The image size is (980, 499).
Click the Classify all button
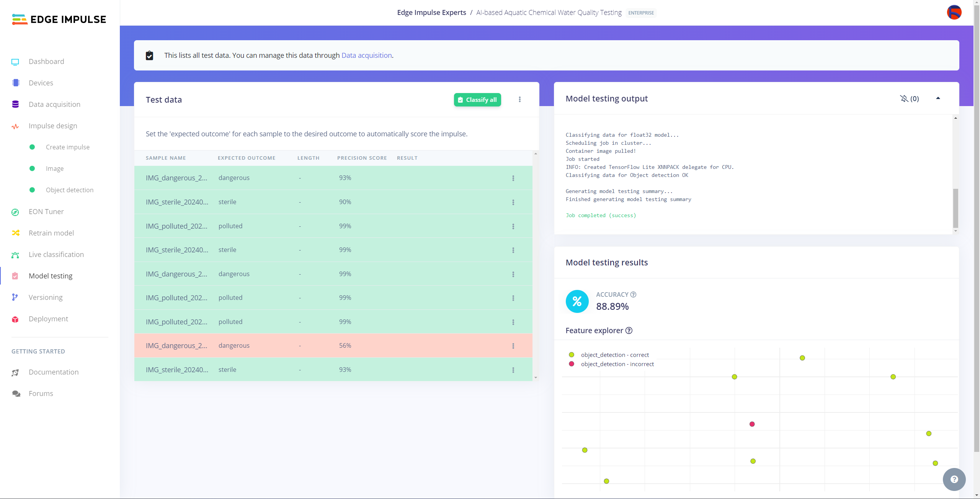477,99
